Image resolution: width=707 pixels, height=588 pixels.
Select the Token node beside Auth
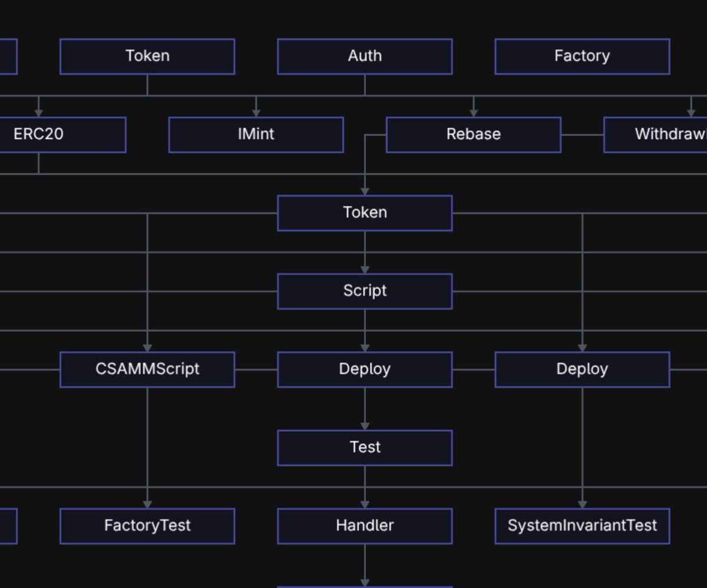[x=147, y=57]
